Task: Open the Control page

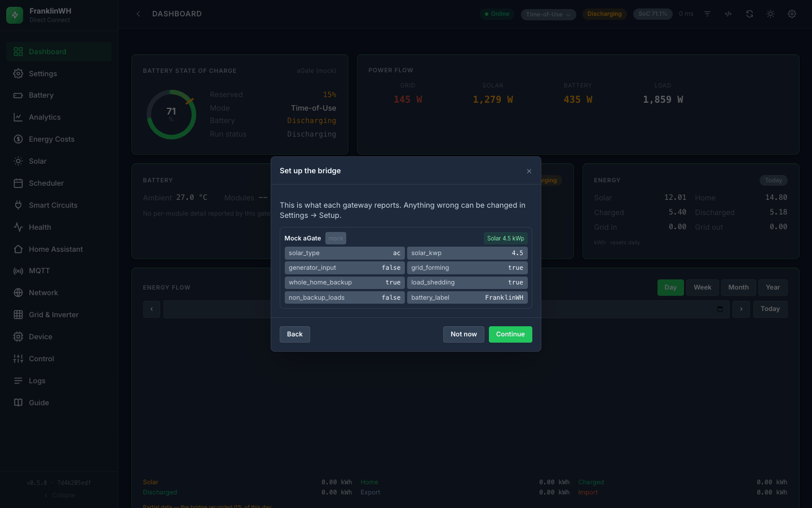Action: pos(59,359)
